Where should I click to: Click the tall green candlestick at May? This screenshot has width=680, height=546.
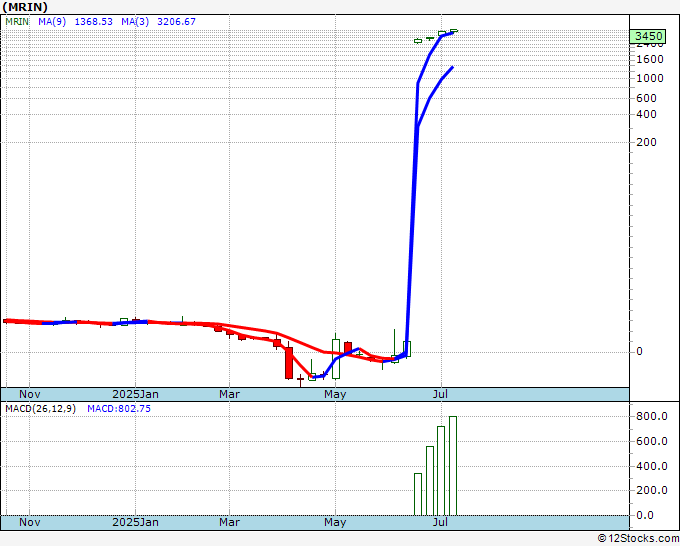(x=336, y=359)
